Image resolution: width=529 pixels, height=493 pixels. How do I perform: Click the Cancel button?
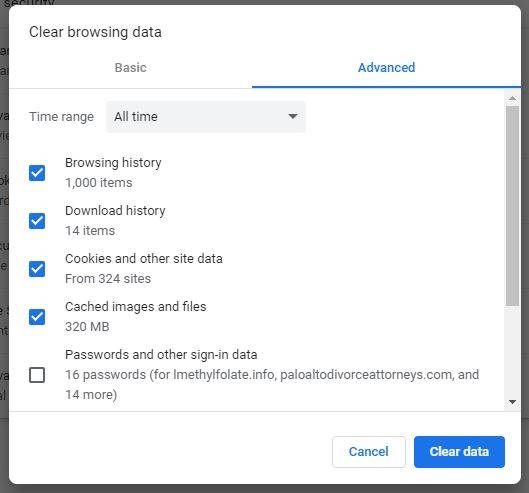point(369,451)
